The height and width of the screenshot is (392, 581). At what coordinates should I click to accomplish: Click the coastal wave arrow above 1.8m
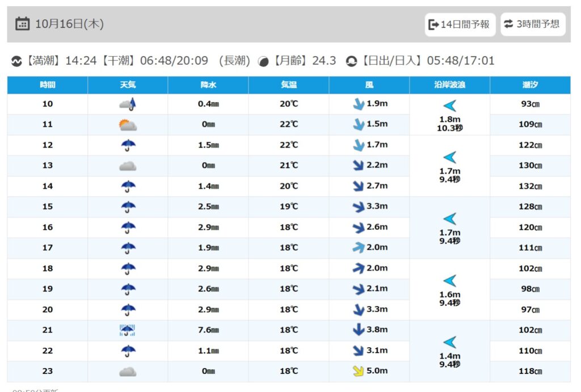[x=449, y=106]
